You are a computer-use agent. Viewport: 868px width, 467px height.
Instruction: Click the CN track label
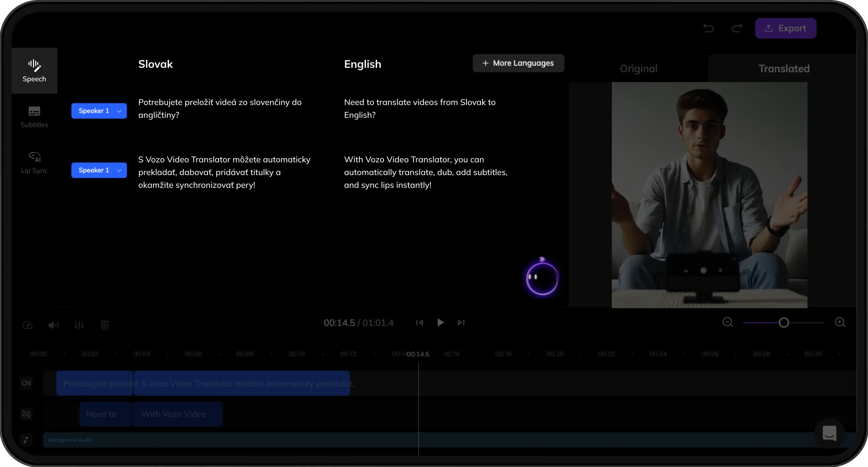[x=26, y=383]
